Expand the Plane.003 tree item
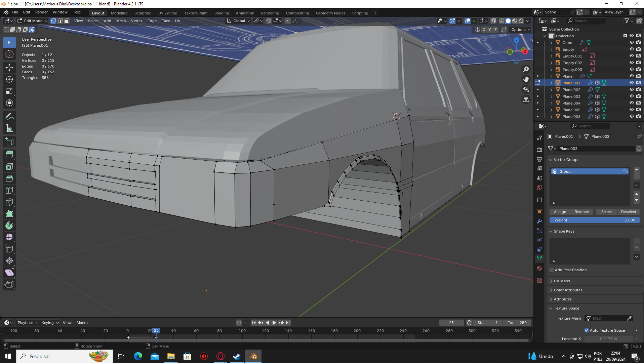Viewport: 644px width, 363px height. pos(551,96)
